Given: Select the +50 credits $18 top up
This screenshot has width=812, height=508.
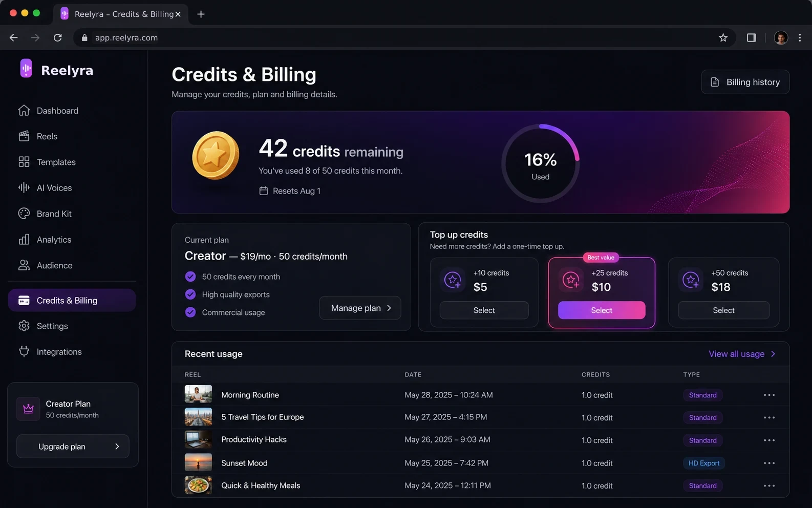Looking at the screenshot, I should pyautogui.click(x=724, y=310).
